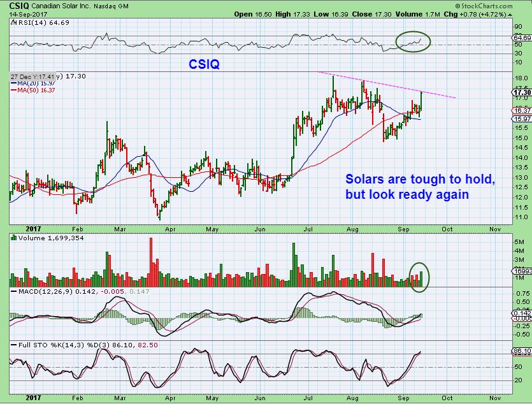Click the blue 15.97 moving average tag

click(x=522, y=119)
